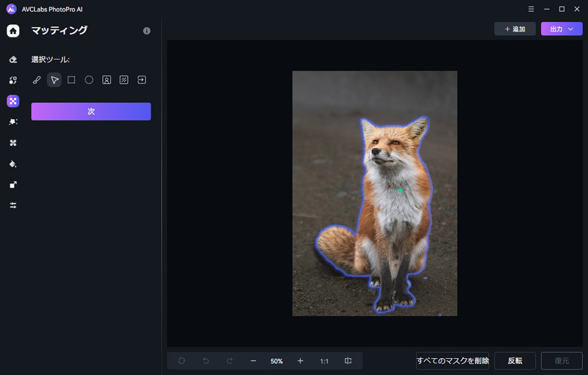588x375 pixels.
Task: Select the brush selection tool
Action: pyautogui.click(x=37, y=79)
